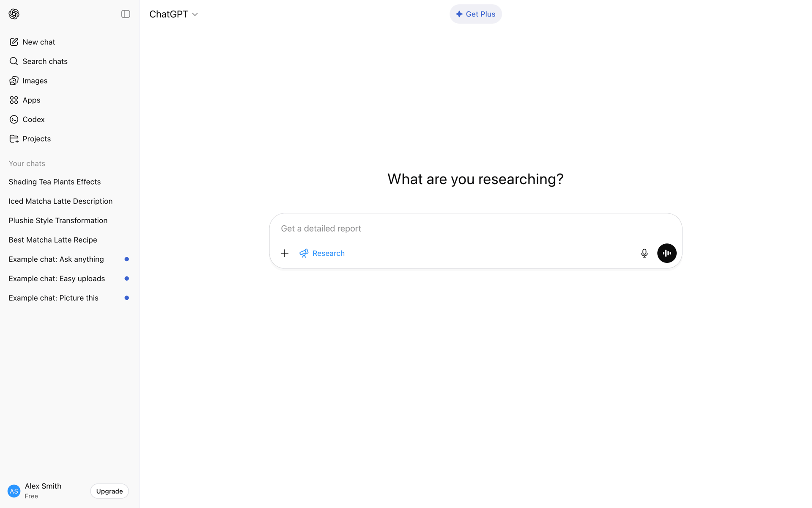
Task: Click the AS avatar icon
Action: (x=14, y=491)
